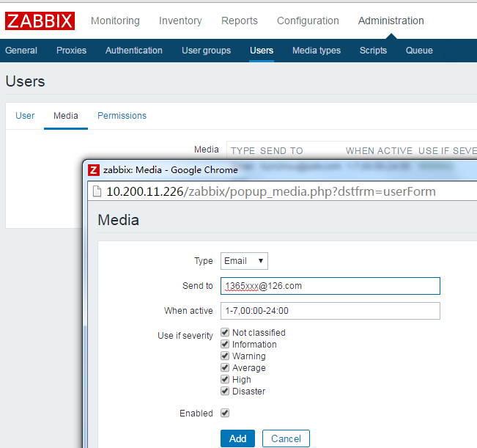Viewport: 477px width, 448px height.
Task: Switch to the Media tab
Action: tap(66, 116)
